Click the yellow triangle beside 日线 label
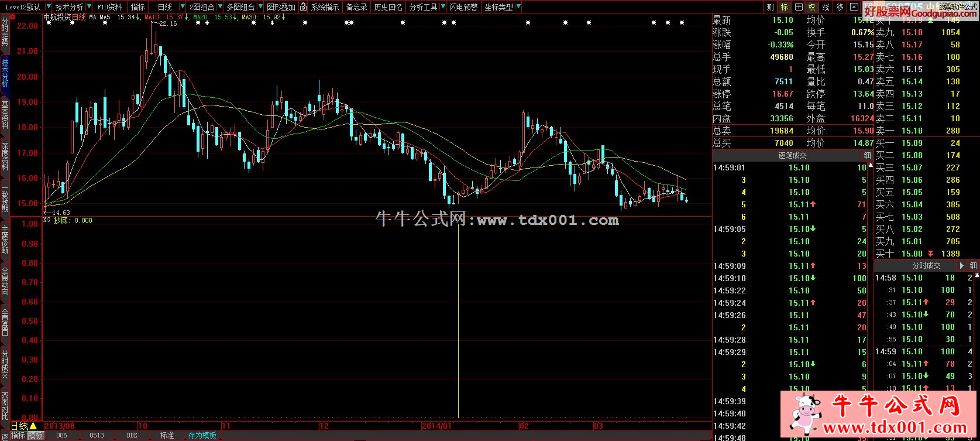This screenshot has height=441, width=980. 33,426
